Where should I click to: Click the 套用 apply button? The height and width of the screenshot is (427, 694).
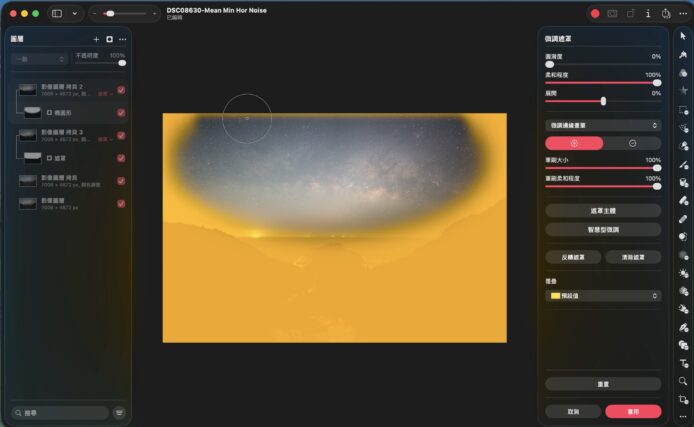click(632, 411)
